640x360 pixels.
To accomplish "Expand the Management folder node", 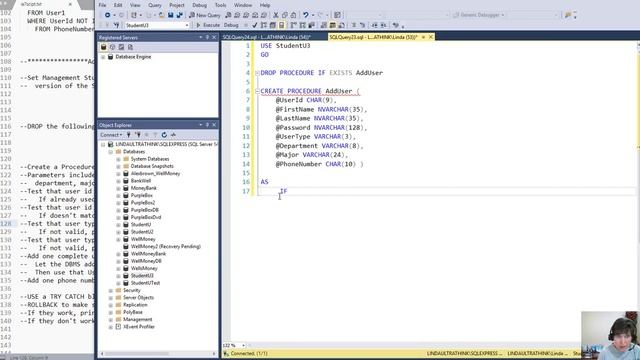I will pos(111,320).
